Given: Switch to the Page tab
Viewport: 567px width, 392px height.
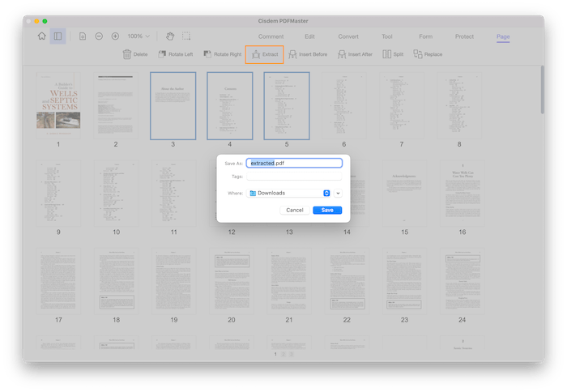Looking at the screenshot, I should [503, 36].
